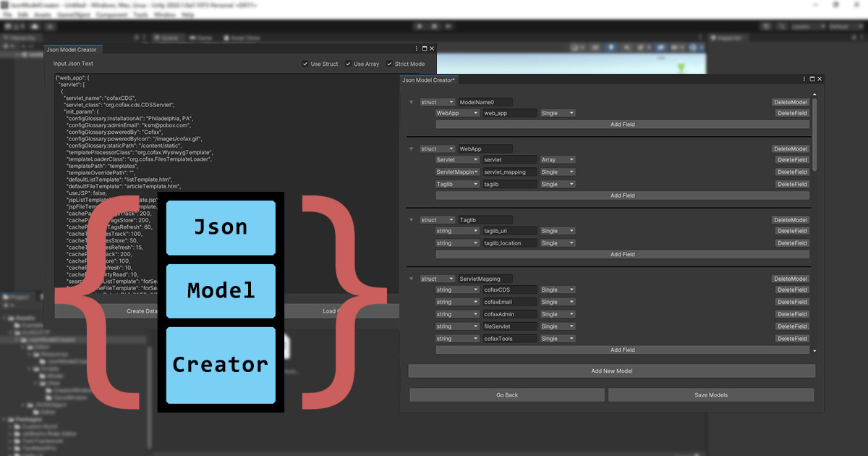Viewport: 868px width, 456px height.
Task: Disable Strict Mode checkbox
Action: click(390, 63)
